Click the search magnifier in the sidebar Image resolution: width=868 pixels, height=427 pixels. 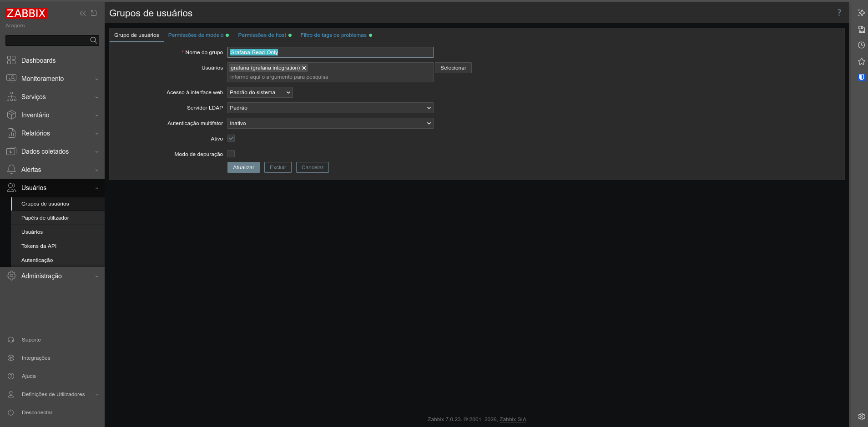(93, 40)
